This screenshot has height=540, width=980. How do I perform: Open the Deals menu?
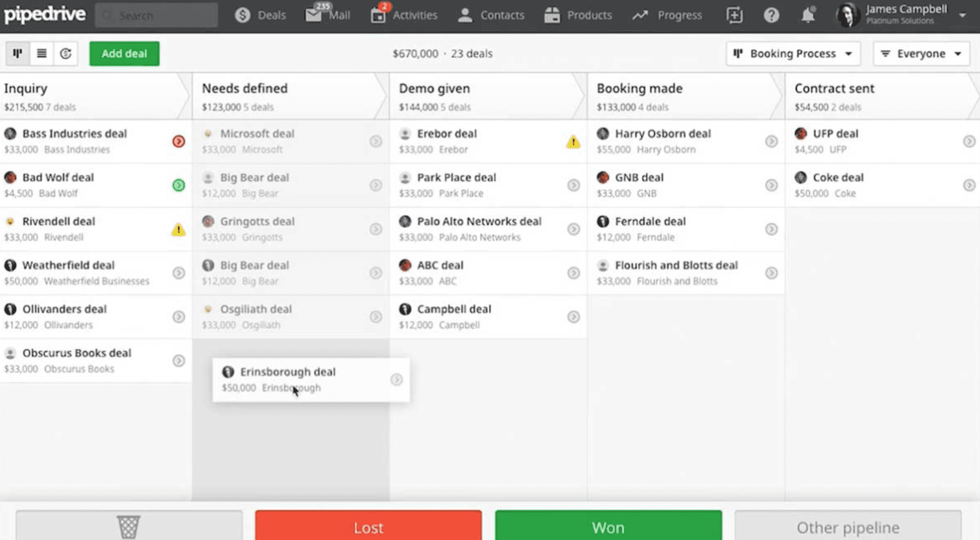pos(260,15)
